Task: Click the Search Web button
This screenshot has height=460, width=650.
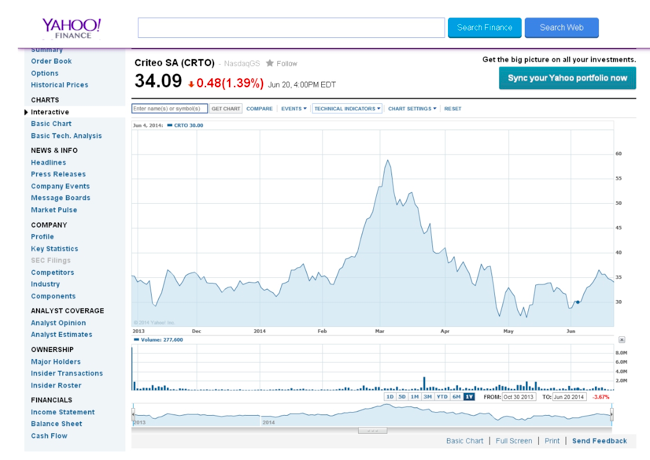Action: [x=562, y=28]
